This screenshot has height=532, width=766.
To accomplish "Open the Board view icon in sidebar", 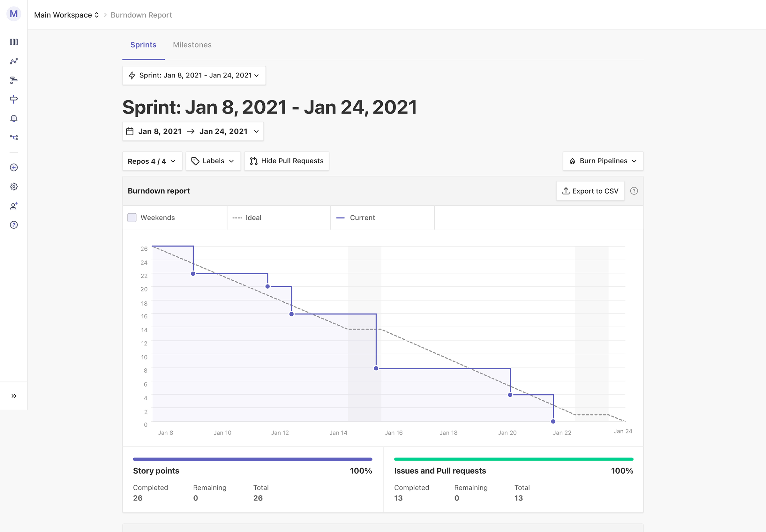I will (14, 42).
